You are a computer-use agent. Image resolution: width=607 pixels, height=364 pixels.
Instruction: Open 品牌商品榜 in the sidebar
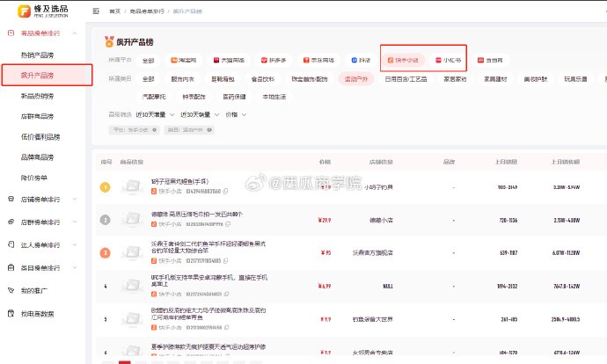click(x=37, y=157)
